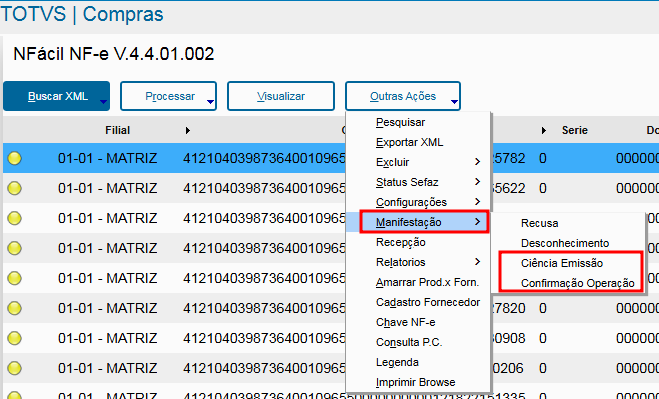
Task: Click yellow status icon in row ending 0206
Action: (14, 368)
